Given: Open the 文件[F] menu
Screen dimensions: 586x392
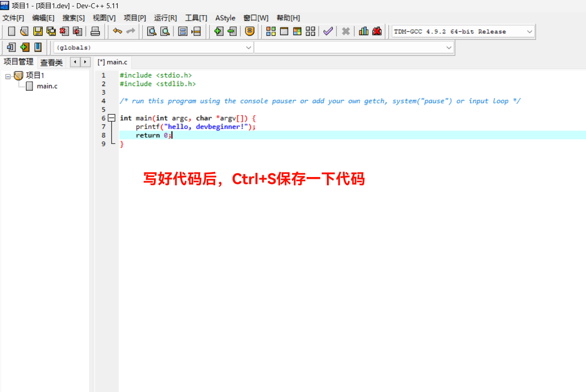Looking at the screenshot, I should 13,18.
